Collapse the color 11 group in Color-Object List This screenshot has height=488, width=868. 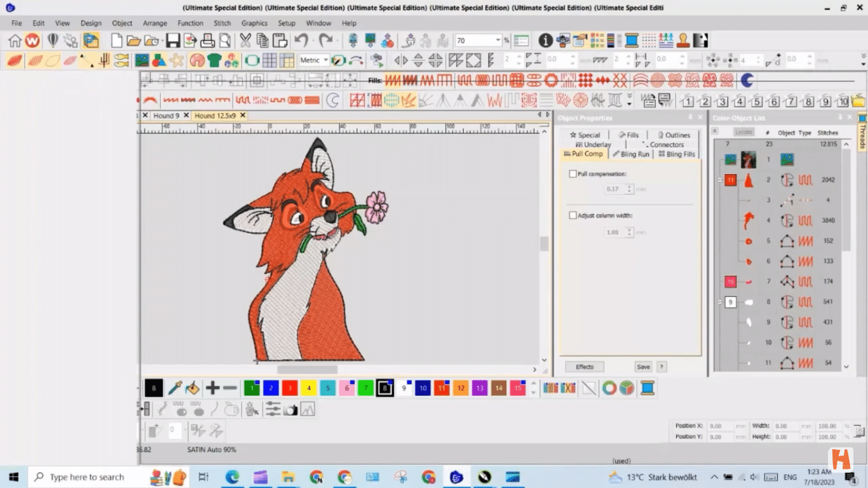[720, 180]
